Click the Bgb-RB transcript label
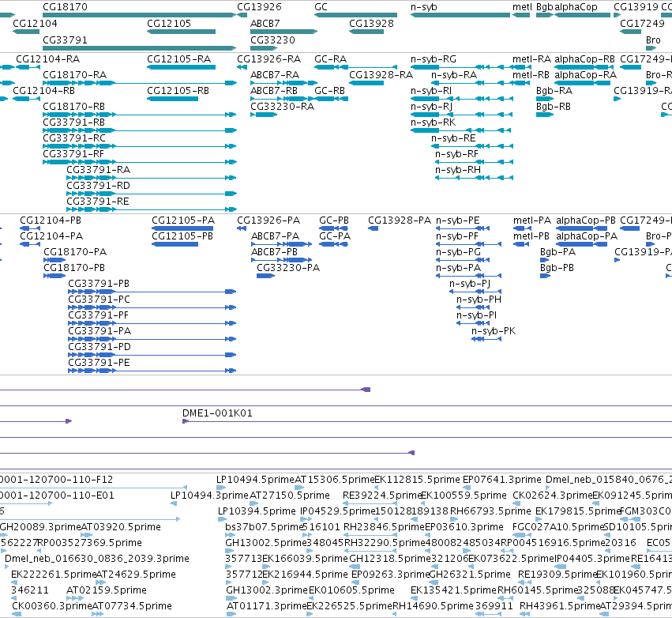The image size is (672, 618). (554, 107)
